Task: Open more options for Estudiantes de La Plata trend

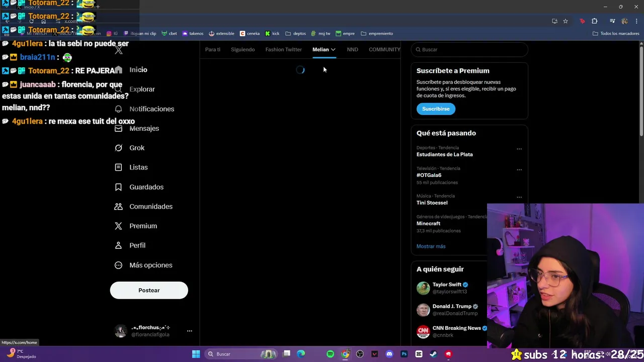Action: coord(519,149)
